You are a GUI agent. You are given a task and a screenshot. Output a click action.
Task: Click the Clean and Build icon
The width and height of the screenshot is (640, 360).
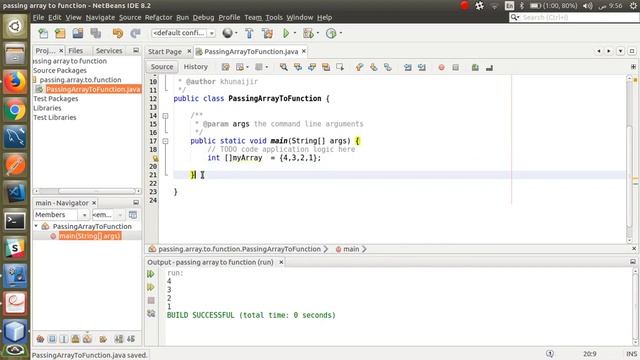pos(267,33)
